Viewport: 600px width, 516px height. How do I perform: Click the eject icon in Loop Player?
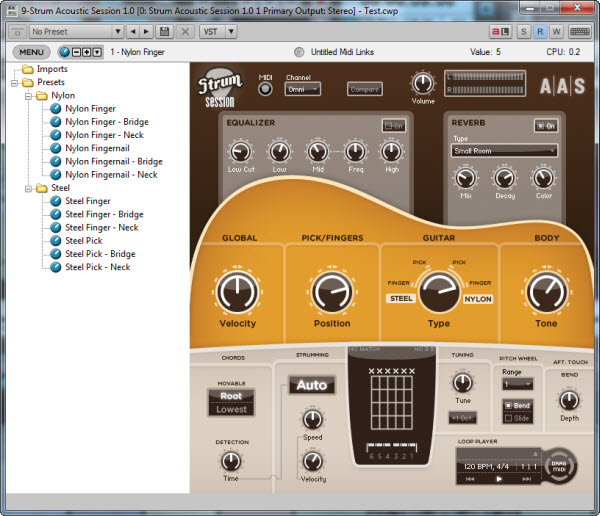[535, 454]
